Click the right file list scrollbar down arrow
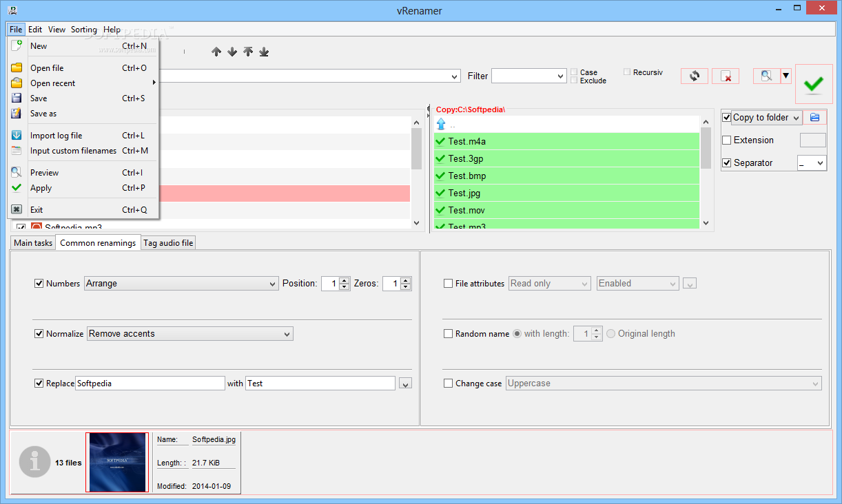This screenshot has width=842, height=504. click(706, 223)
